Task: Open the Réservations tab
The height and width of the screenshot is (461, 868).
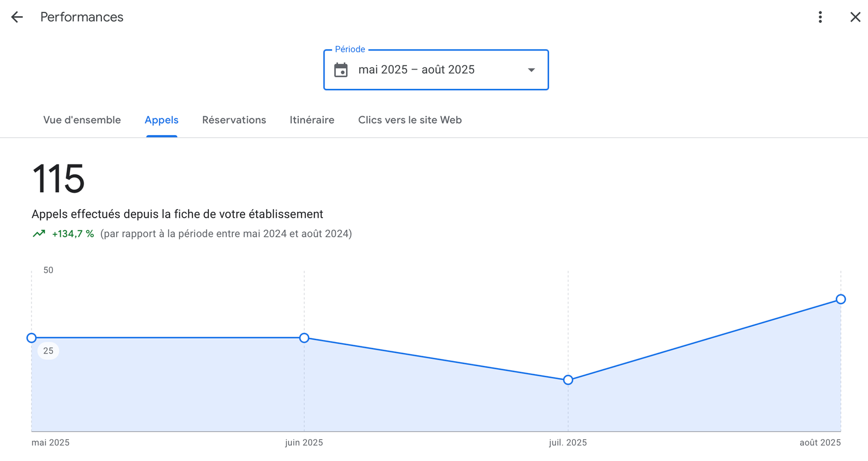Action: coord(234,120)
